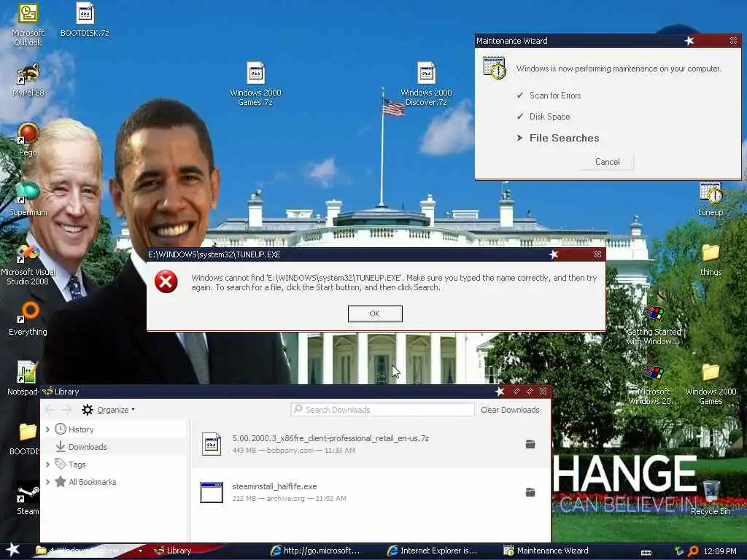The image size is (747, 560).
Task: Open the BOOTDISK.7z archive on the desktop
Action: point(85,20)
